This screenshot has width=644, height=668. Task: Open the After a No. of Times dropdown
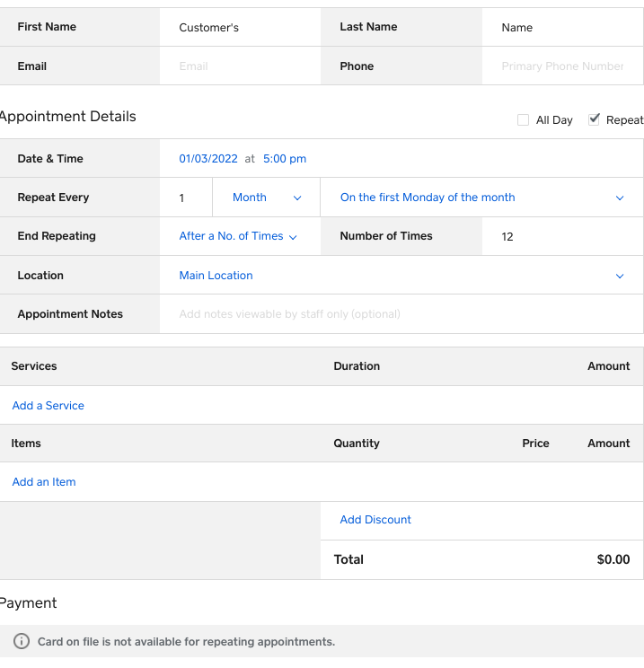[237, 236]
